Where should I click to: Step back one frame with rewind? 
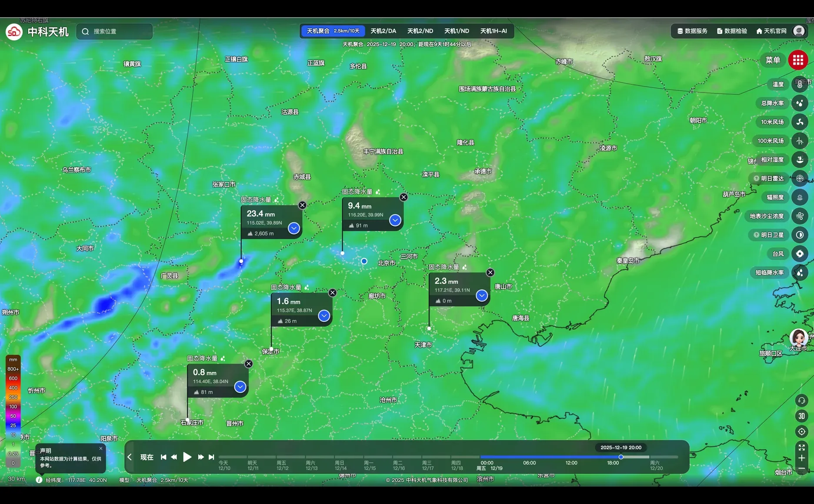click(x=174, y=457)
